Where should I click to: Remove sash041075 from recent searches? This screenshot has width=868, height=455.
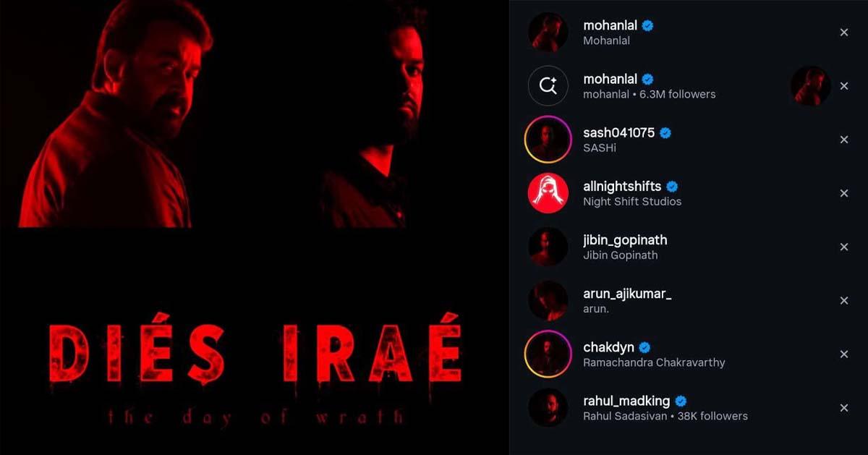(x=843, y=140)
